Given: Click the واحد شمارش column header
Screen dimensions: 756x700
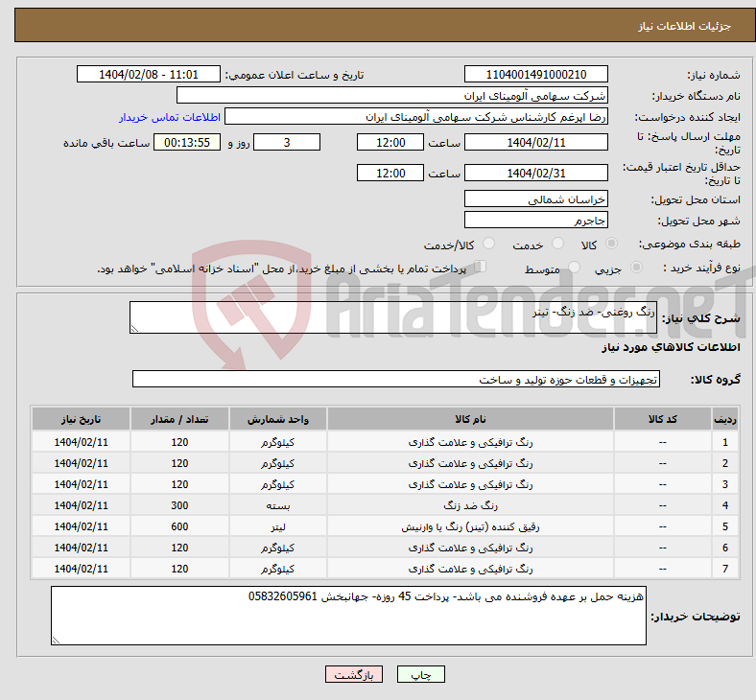Looking at the screenshot, I should coord(277,419).
